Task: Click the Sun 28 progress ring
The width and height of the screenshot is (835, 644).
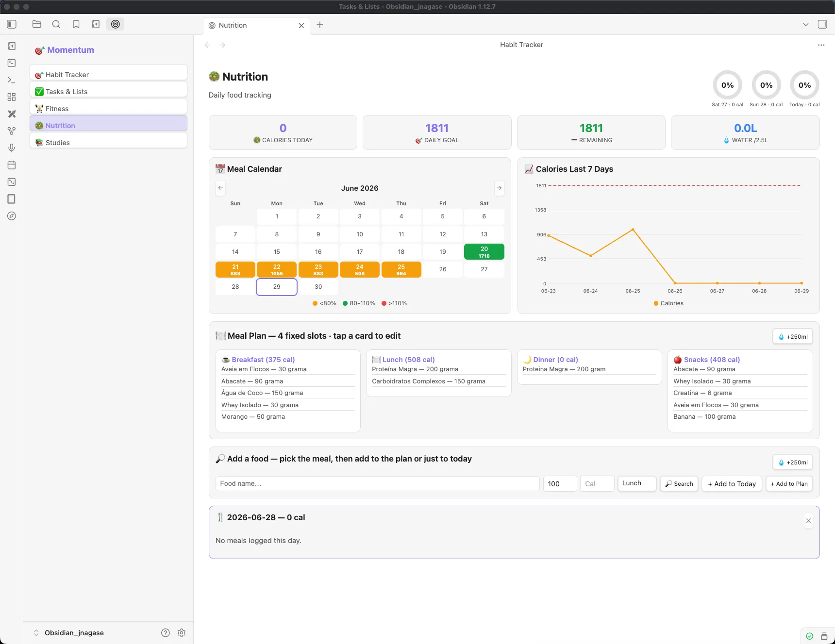Action: 766,85
